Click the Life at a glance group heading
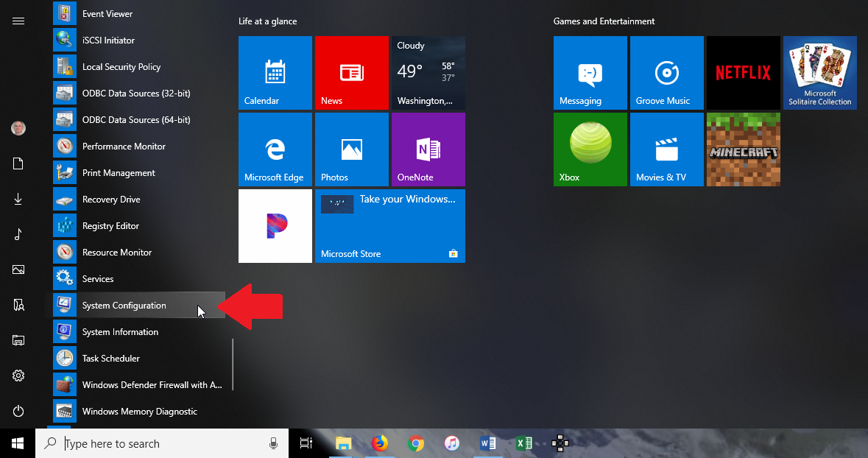The height and width of the screenshot is (458, 868). [x=268, y=21]
